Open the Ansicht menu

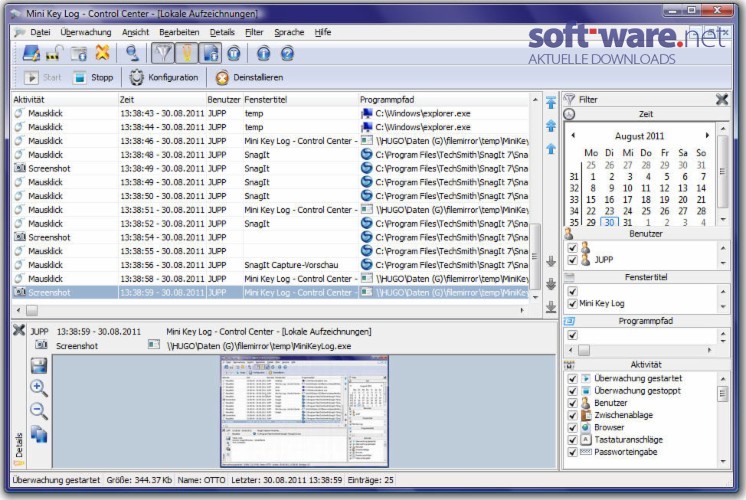click(135, 32)
